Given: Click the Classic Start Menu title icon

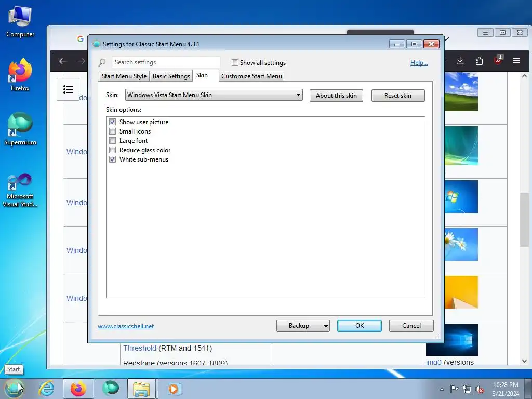Looking at the screenshot, I should pos(96,44).
